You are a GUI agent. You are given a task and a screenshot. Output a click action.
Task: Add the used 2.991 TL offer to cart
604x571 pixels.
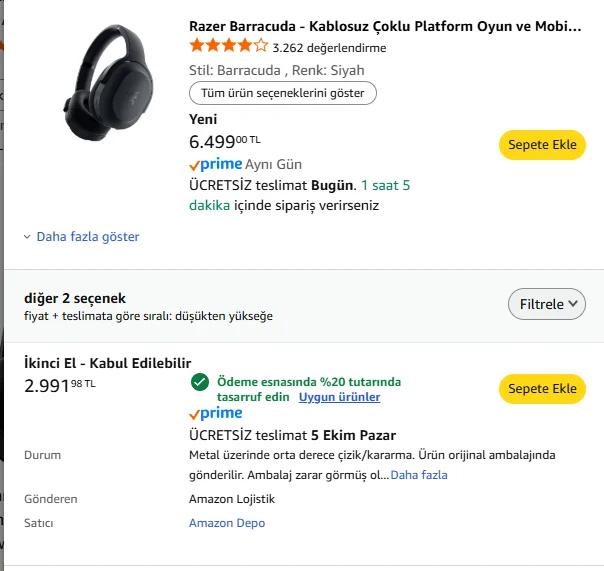(x=542, y=389)
